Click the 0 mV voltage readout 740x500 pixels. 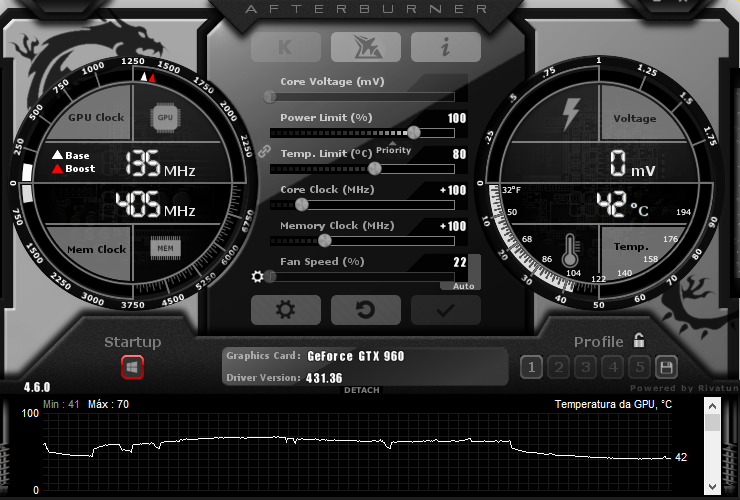[632, 164]
